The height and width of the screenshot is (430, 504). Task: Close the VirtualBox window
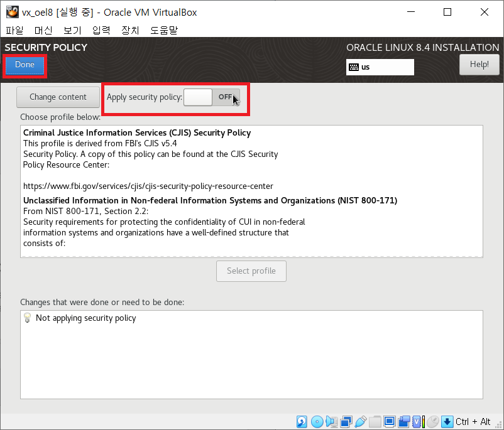[485, 12]
